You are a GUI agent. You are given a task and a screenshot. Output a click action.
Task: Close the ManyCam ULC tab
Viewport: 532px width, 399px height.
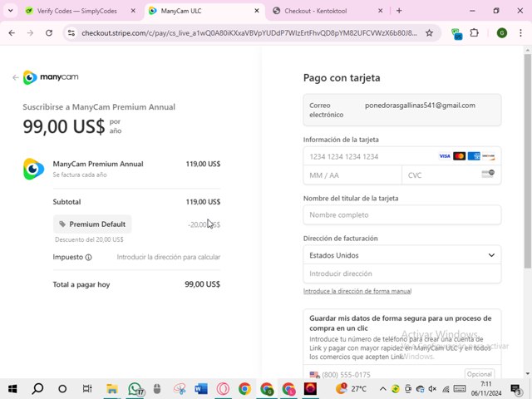pos(257,11)
